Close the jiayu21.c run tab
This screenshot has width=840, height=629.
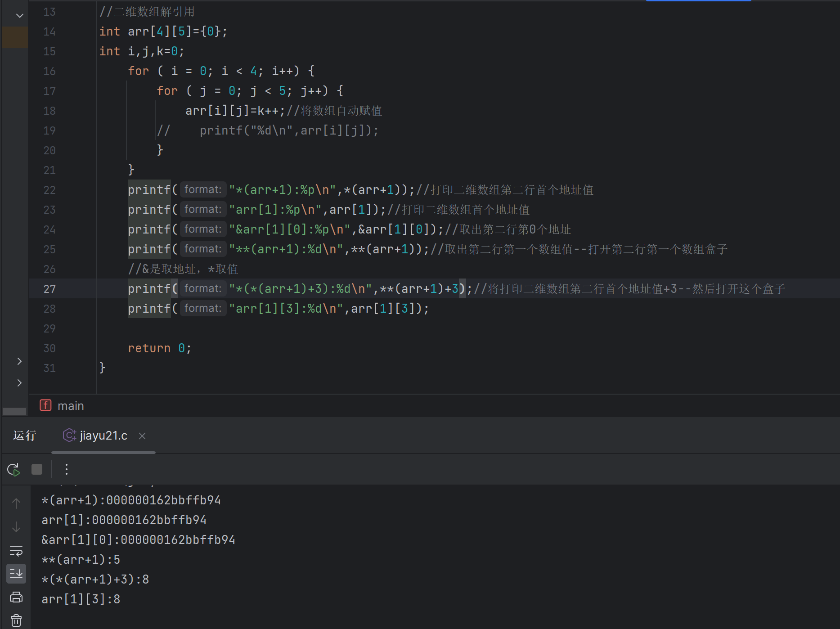click(x=142, y=436)
